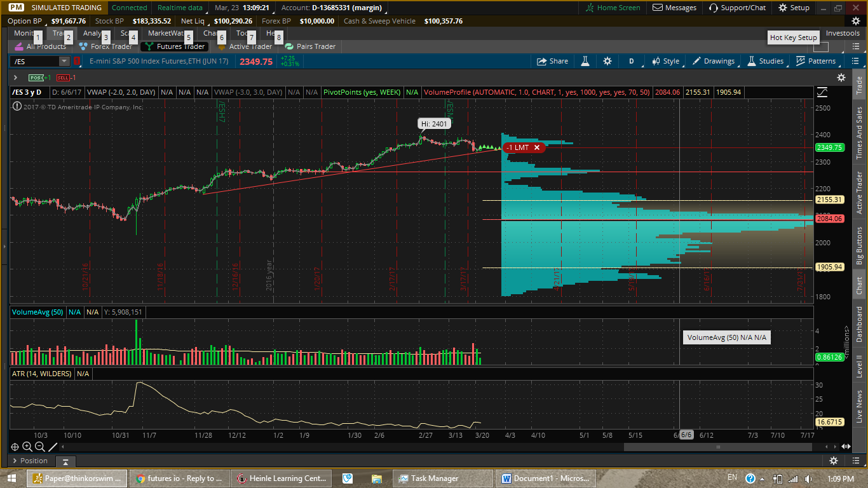Click the chart scale toggle icon above price axis
Screen dimensions: 868x488
pos(822,92)
